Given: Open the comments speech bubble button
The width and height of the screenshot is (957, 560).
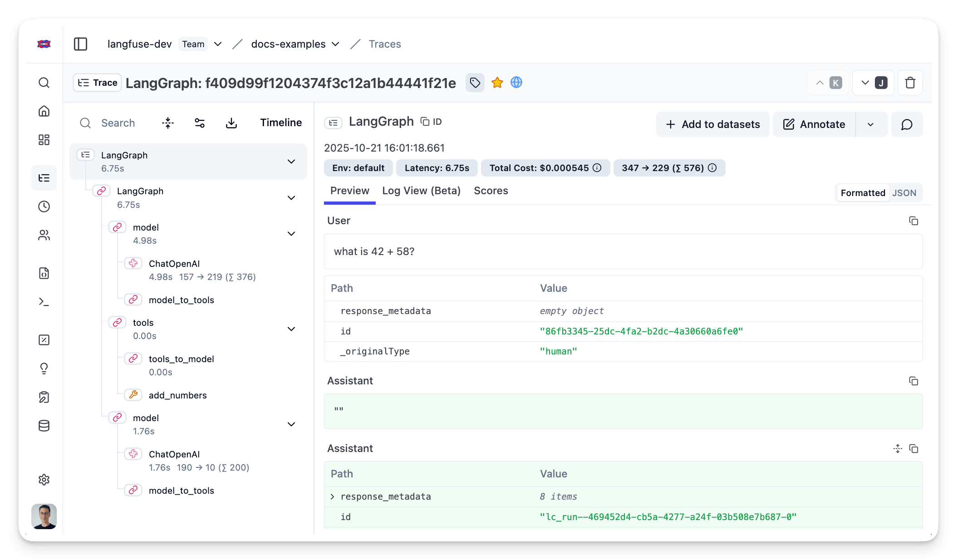Looking at the screenshot, I should 907,124.
